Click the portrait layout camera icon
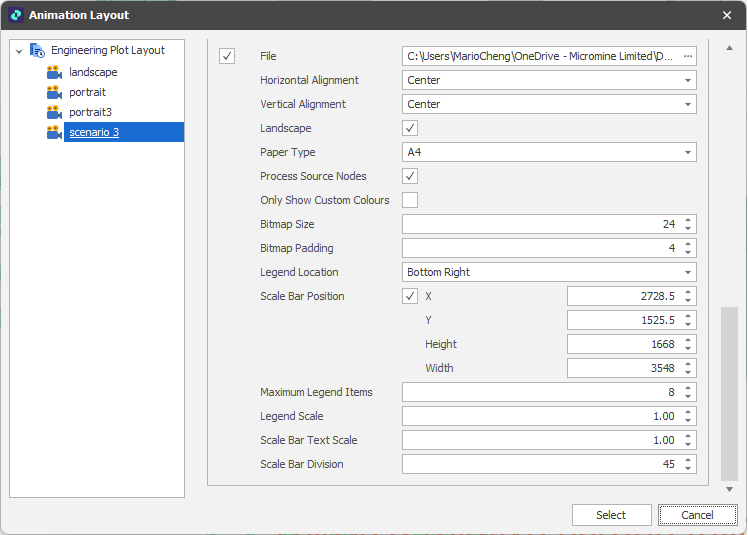Image resolution: width=748 pixels, height=535 pixels. pyautogui.click(x=54, y=92)
